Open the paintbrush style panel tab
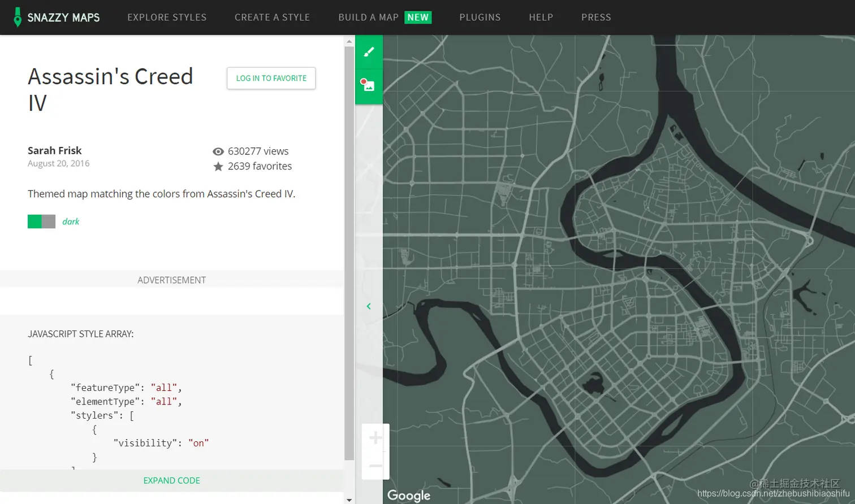Image resolution: width=855 pixels, height=504 pixels. coord(369,52)
